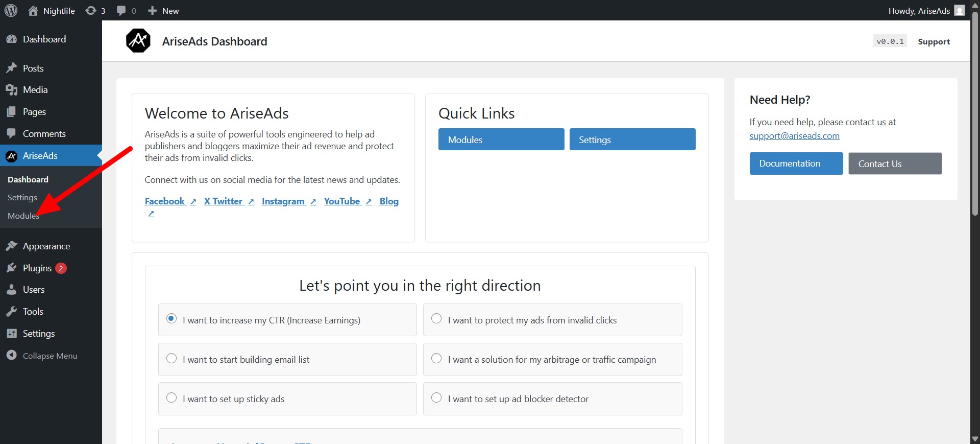Click the blue Modules quick link button
The width and height of the screenshot is (980, 444).
[501, 139]
